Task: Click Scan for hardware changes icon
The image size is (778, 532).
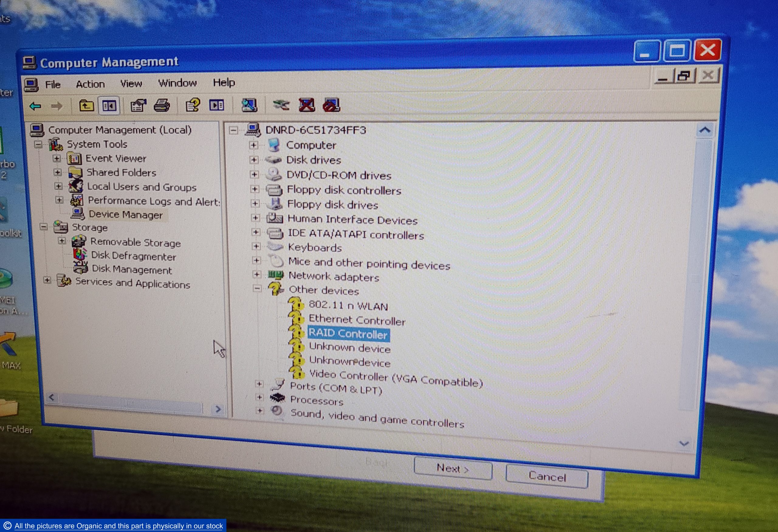Action: (x=250, y=105)
